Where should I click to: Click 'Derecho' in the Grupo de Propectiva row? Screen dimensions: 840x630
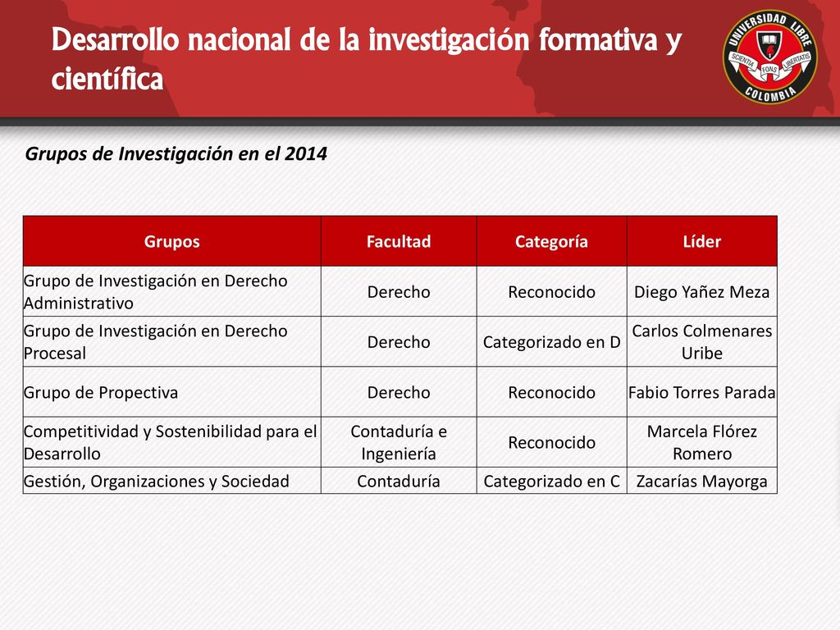click(x=399, y=393)
